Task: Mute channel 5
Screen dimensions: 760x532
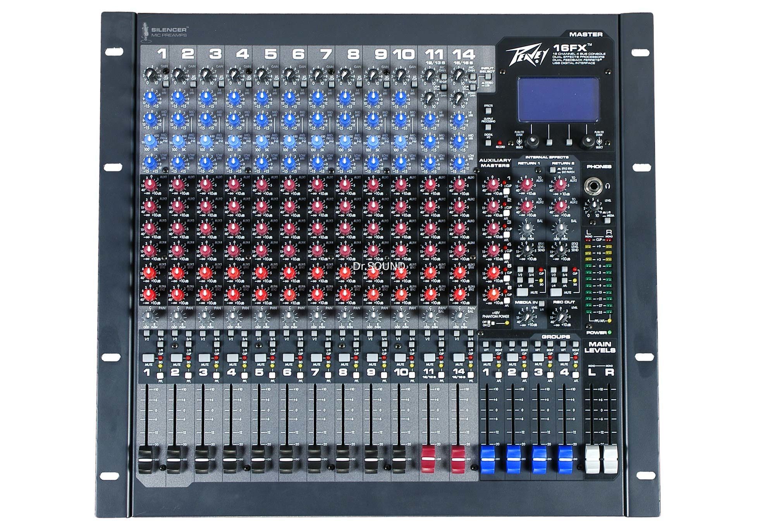Action: coord(260,358)
